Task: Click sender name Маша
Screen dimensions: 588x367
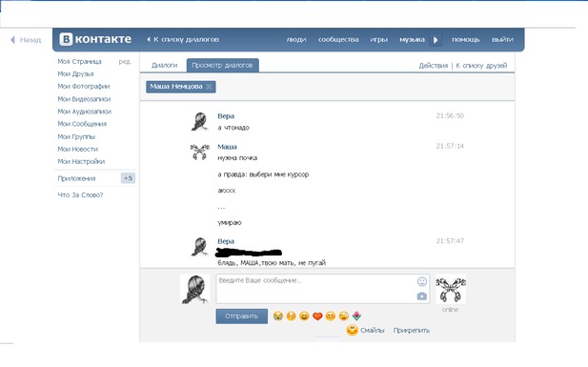Action: click(x=227, y=147)
